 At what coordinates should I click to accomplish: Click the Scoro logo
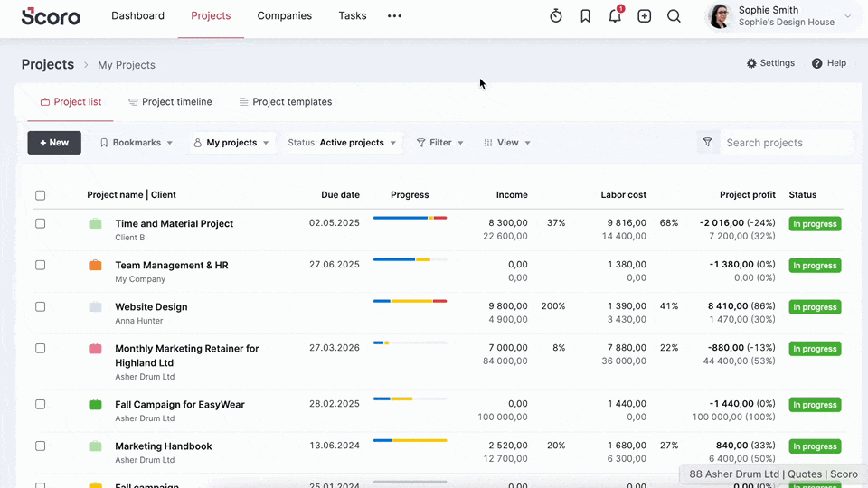[51, 16]
